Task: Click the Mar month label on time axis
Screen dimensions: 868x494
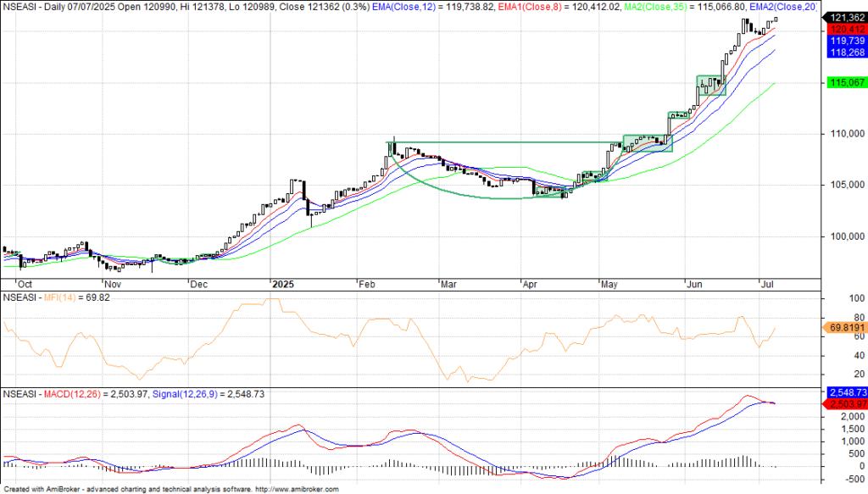Action: coord(446,286)
